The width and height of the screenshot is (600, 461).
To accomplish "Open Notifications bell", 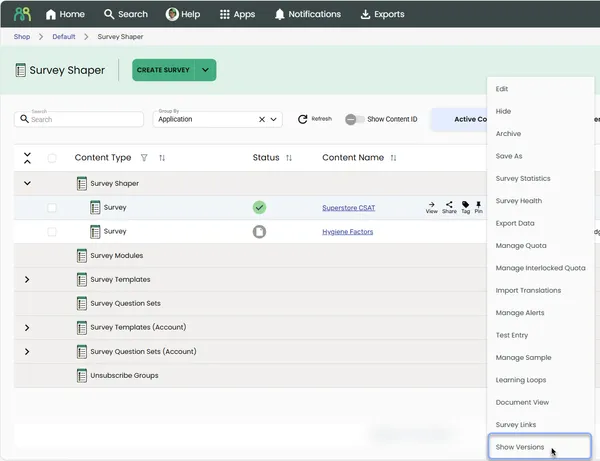I will click(x=308, y=14).
